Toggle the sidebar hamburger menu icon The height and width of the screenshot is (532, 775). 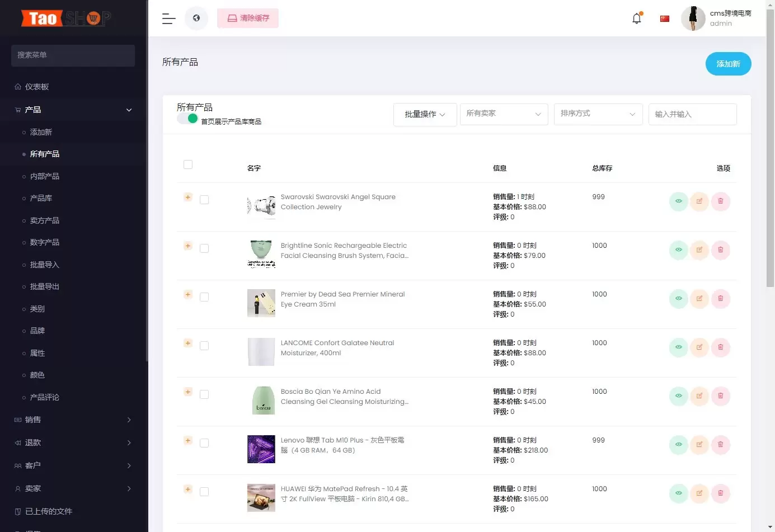(x=168, y=18)
